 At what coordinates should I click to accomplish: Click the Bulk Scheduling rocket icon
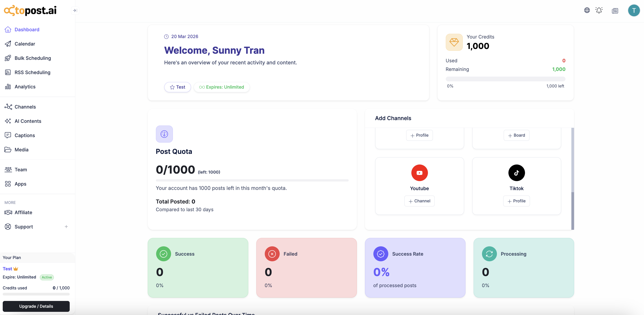[8, 58]
